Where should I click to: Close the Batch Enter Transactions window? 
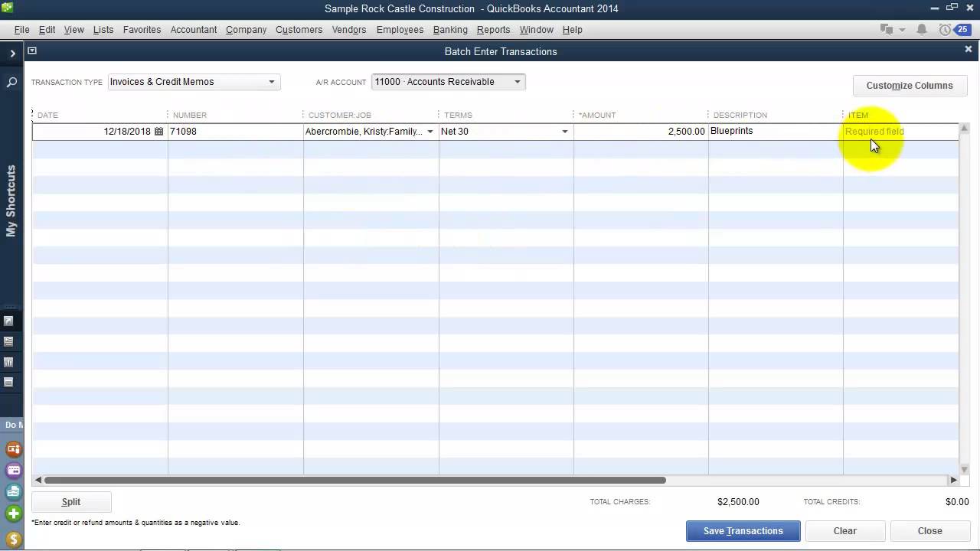click(968, 50)
